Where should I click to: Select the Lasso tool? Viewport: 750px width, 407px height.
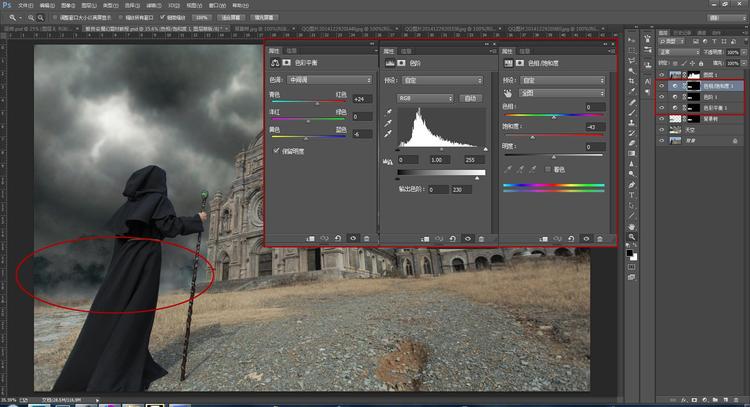[x=632, y=61]
